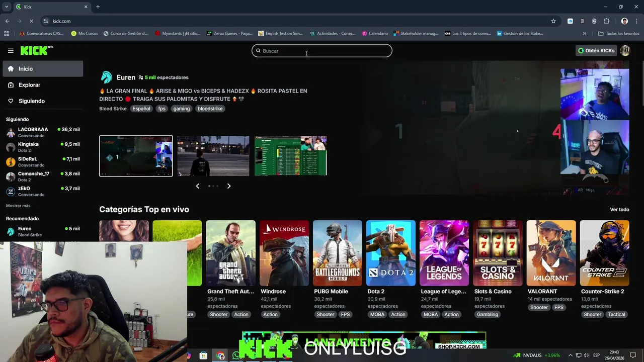644x362 pixels.
Task: Open the hamburger sidebar menu
Action: pos(11,50)
